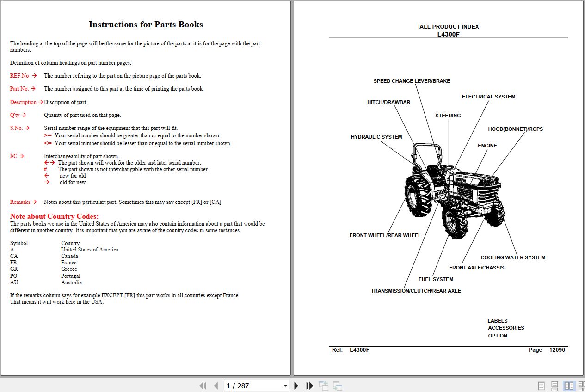Toggle two-page facing view layout

click(x=569, y=386)
